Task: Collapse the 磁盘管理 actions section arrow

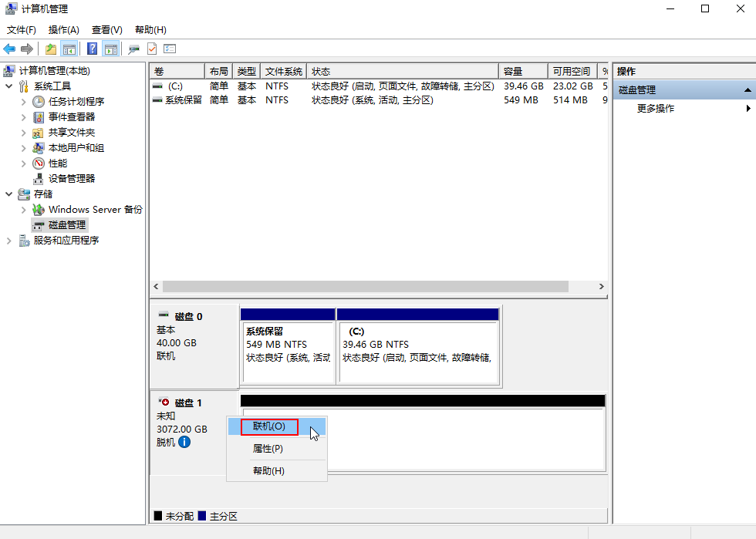Action: pos(748,90)
